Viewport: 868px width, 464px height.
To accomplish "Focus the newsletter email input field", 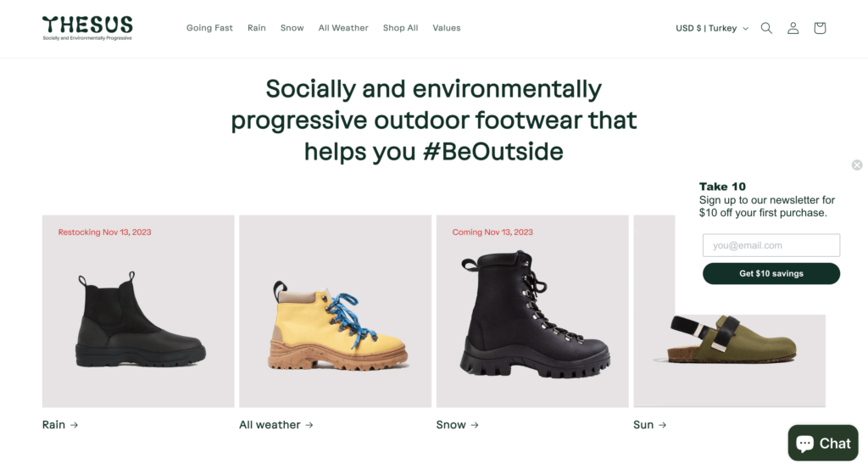I will tap(771, 245).
